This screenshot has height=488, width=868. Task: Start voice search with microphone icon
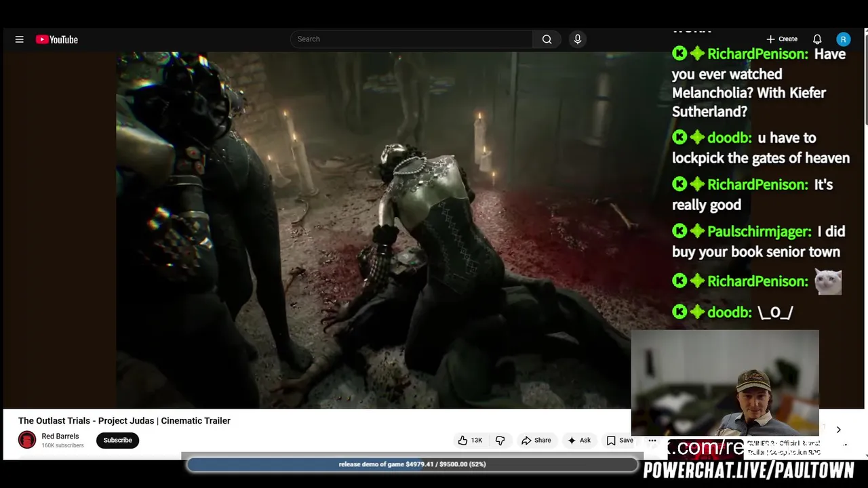(578, 39)
